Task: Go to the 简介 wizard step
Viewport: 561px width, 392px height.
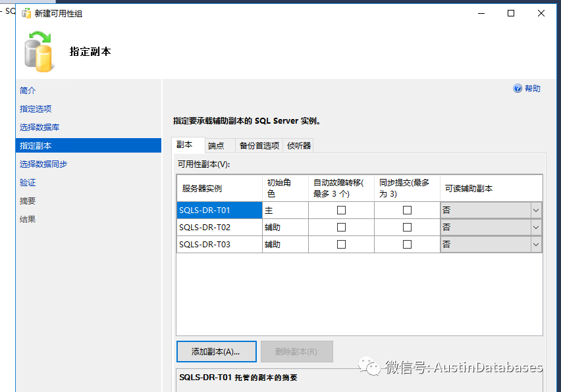Action: (x=28, y=90)
